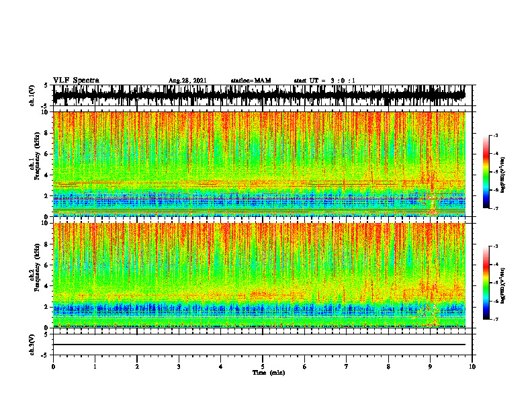Select the date text "Aug.28, 2021"

(x=187, y=81)
